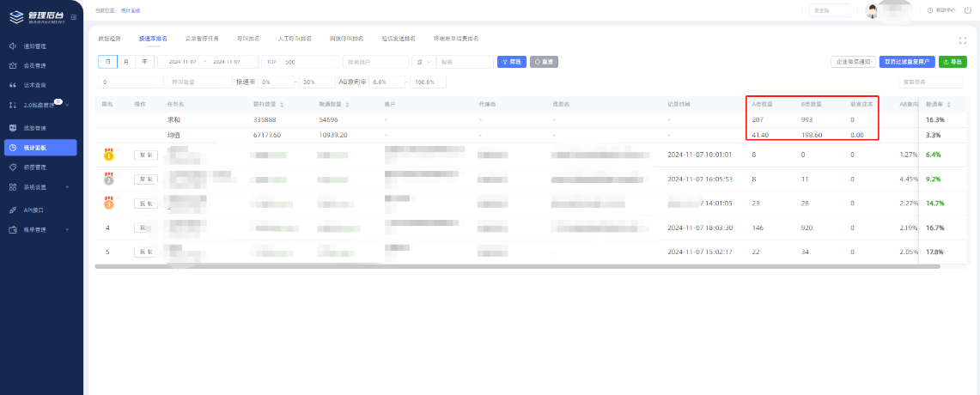Click the user avatar in header
This screenshot has height=395, width=980.
[x=872, y=11]
